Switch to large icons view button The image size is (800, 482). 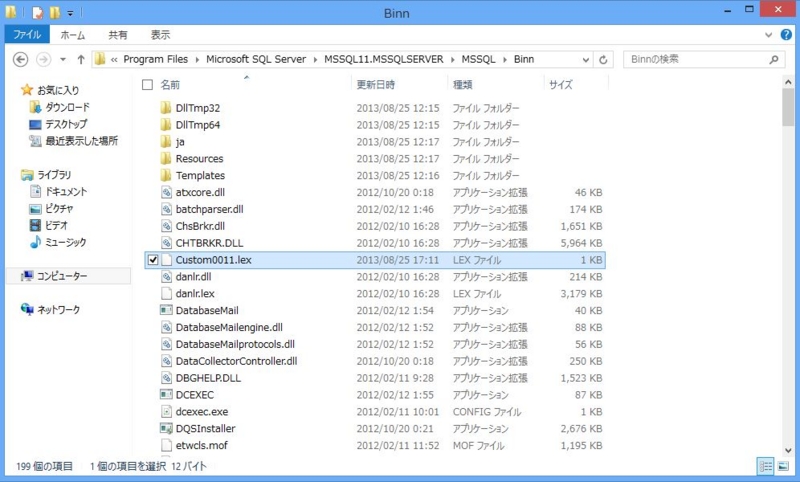click(x=783, y=466)
